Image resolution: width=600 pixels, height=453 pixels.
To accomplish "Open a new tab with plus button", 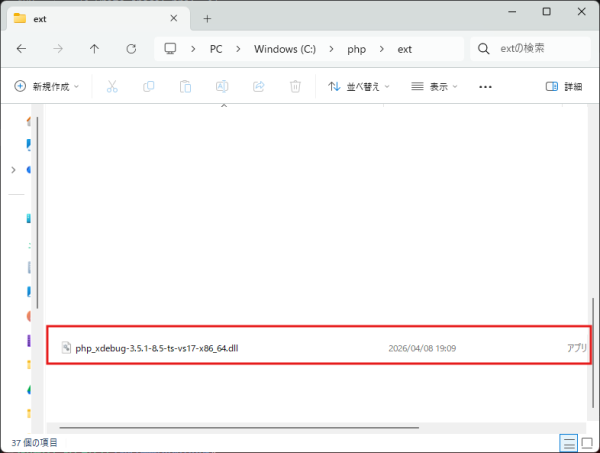I will (207, 18).
